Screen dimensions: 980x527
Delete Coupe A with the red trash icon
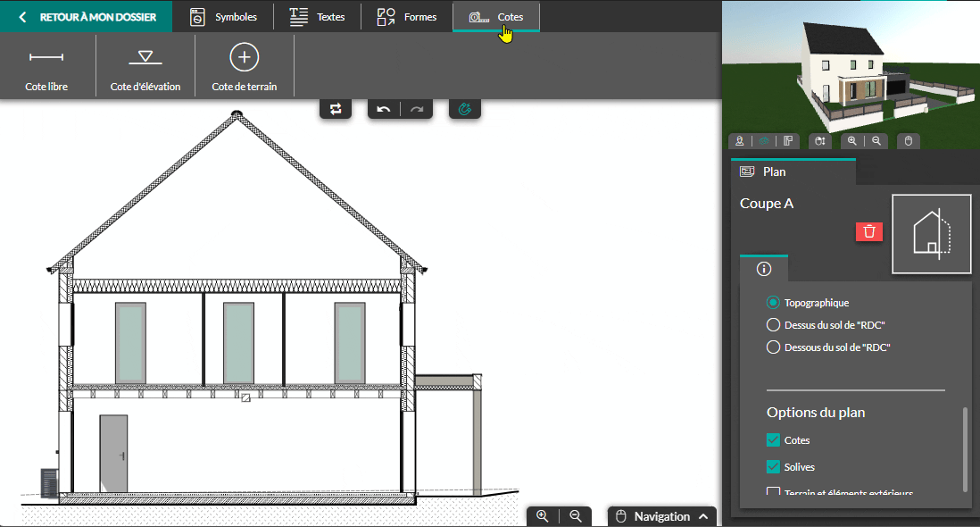pyautogui.click(x=868, y=231)
